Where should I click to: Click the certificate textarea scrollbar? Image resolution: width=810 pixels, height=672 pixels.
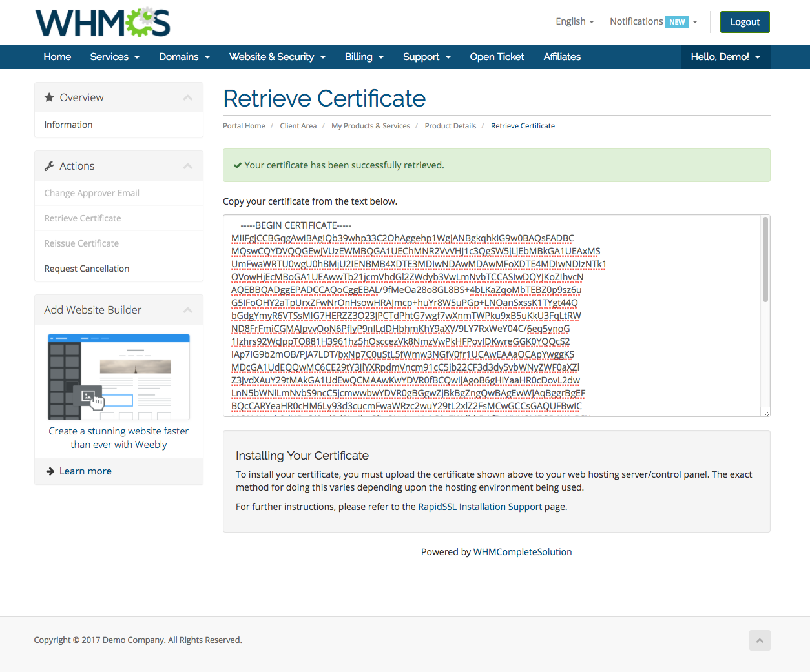pos(765,260)
